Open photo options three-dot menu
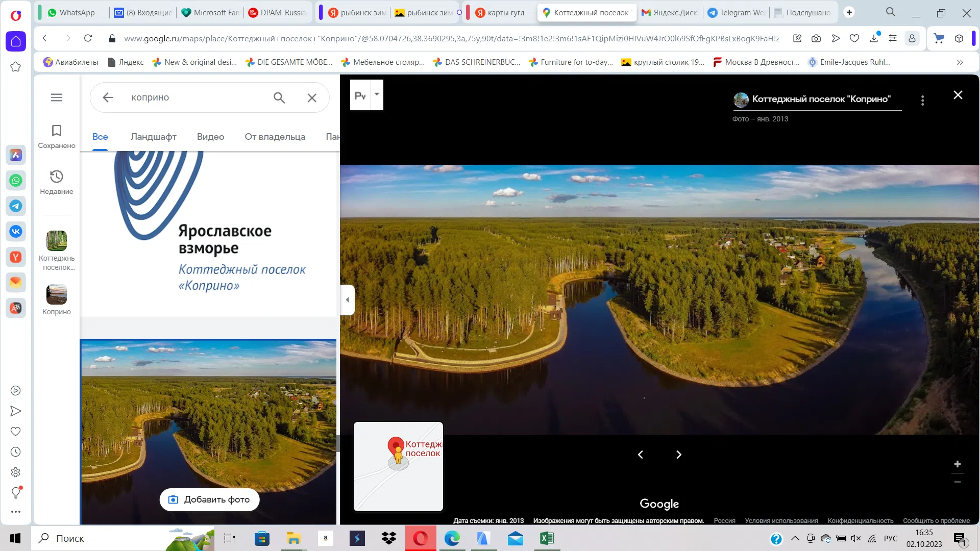980x551 pixels. click(922, 101)
